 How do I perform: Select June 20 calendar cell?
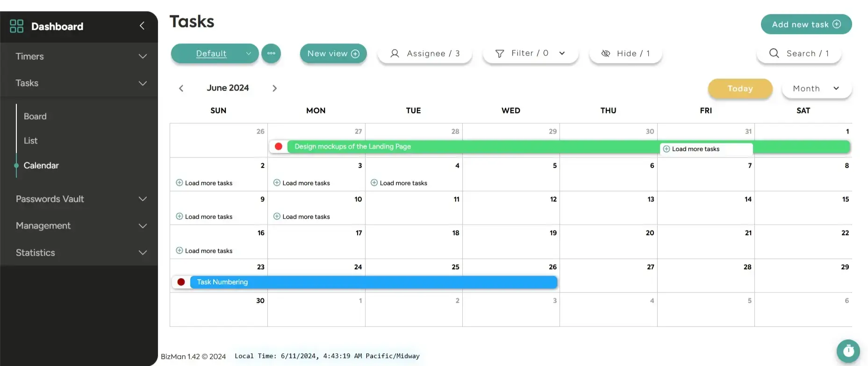click(x=609, y=242)
